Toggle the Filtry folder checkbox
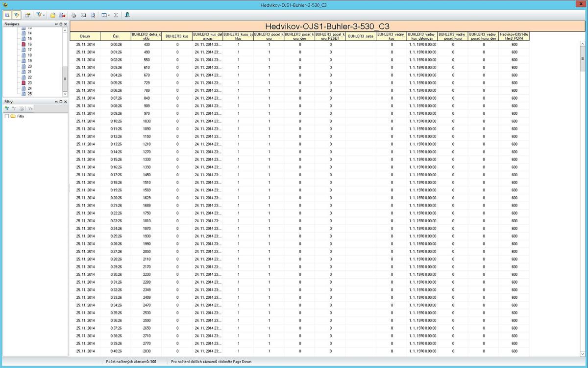Image resolution: width=588 pixels, height=368 pixels. [7, 116]
